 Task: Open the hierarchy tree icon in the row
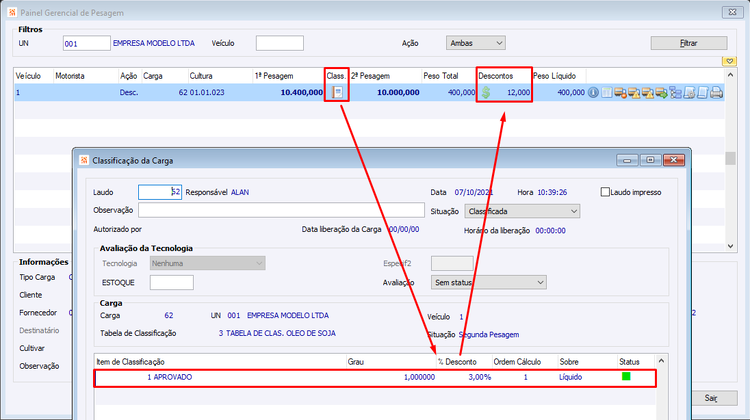coord(675,92)
